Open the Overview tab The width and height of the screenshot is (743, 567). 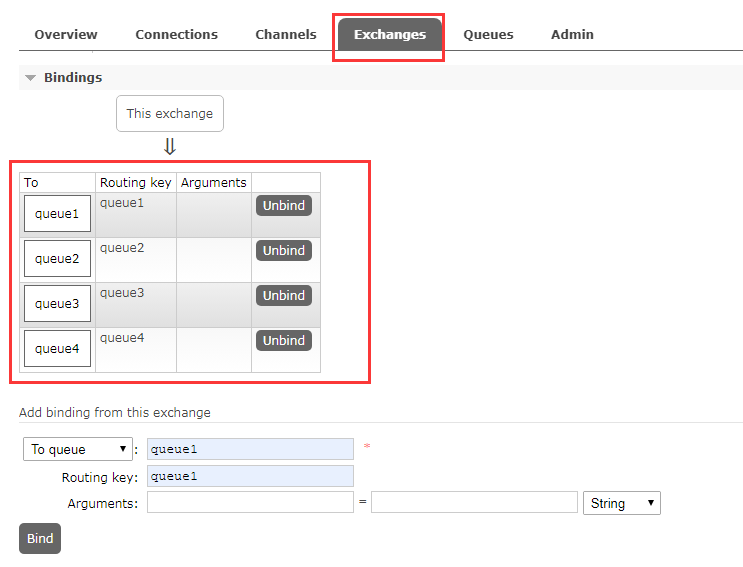(x=66, y=35)
